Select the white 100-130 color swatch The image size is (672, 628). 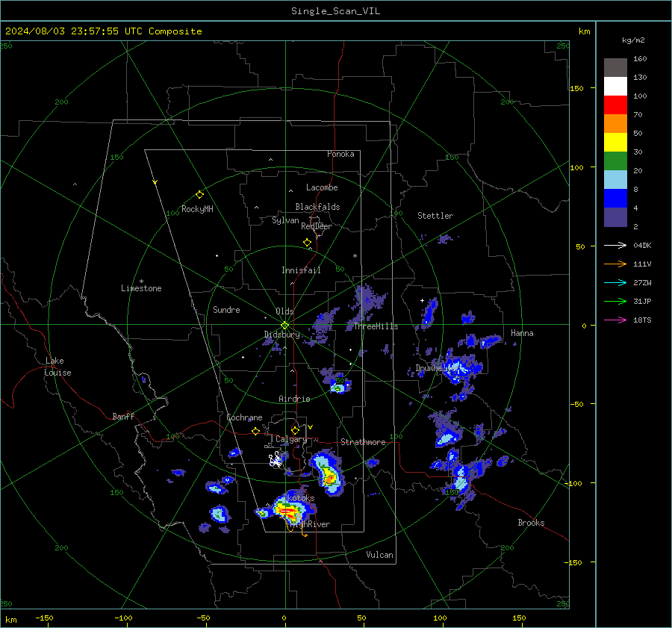pyautogui.click(x=615, y=87)
